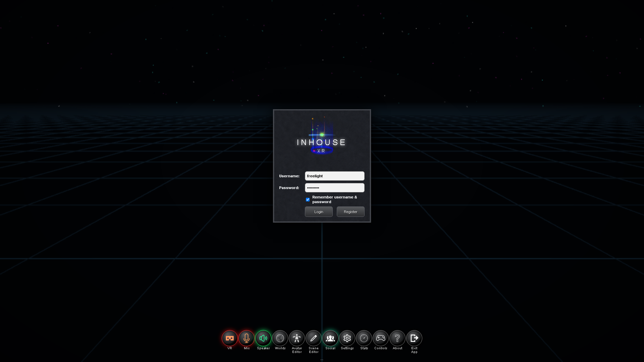
Task: Open the Scene Editor pencil icon
Action: point(314,338)
